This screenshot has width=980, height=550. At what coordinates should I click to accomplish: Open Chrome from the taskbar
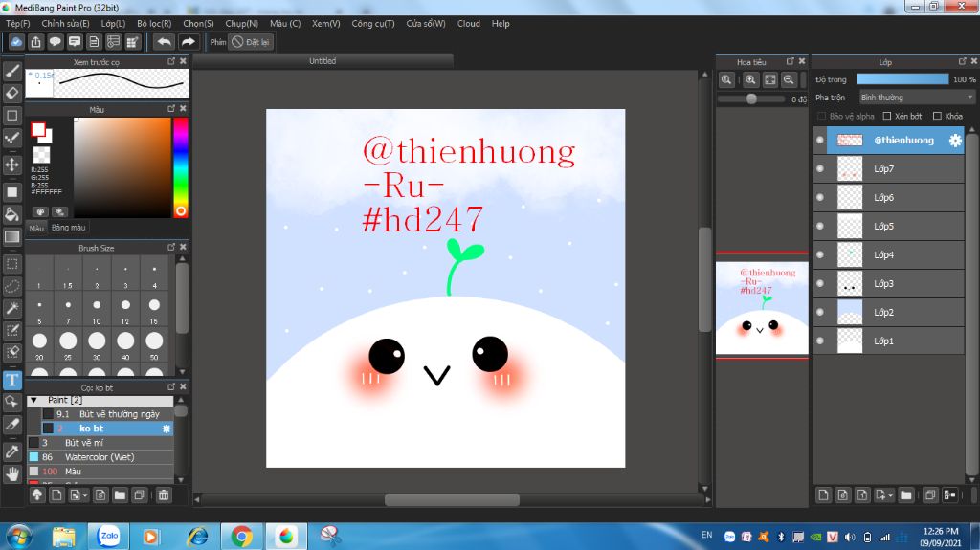pyautogui.click(x=241, y=537)
